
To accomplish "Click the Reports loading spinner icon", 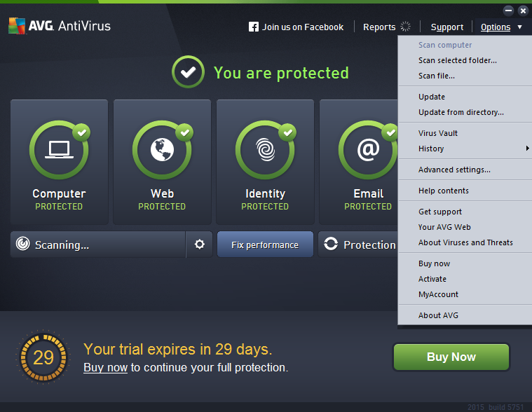I will (x=405, y=27).
